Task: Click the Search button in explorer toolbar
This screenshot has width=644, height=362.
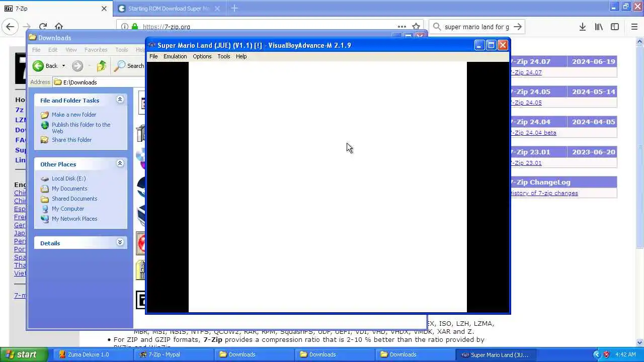Action: (x=130, y=66)
